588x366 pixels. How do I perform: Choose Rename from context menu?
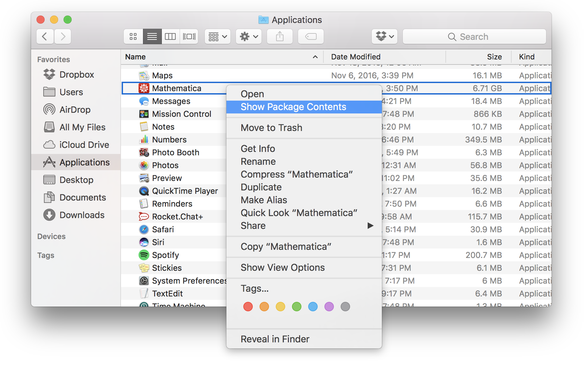pyautogui.click(x=304, y=162)
